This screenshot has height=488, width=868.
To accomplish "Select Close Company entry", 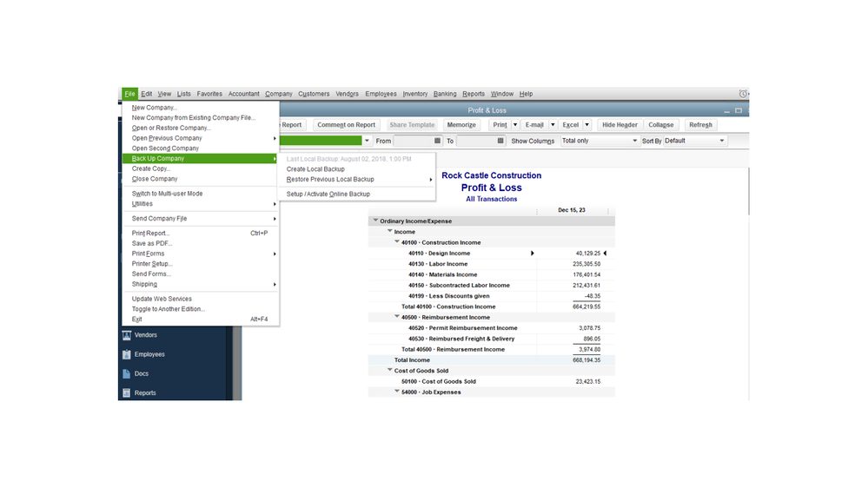I will pyautogui.click(x=201, y=179).
